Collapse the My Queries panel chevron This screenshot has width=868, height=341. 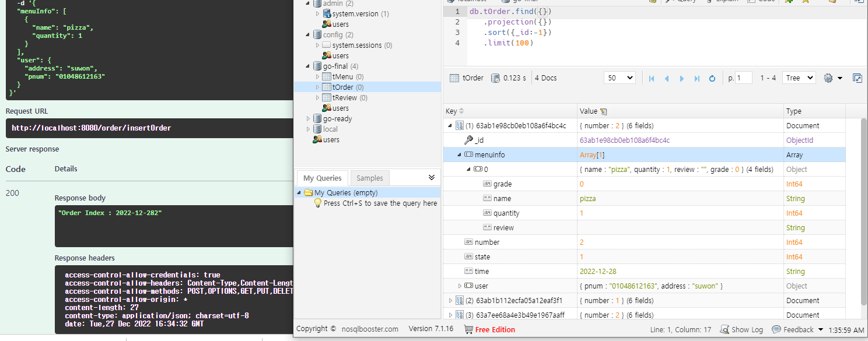click(432, 177)
